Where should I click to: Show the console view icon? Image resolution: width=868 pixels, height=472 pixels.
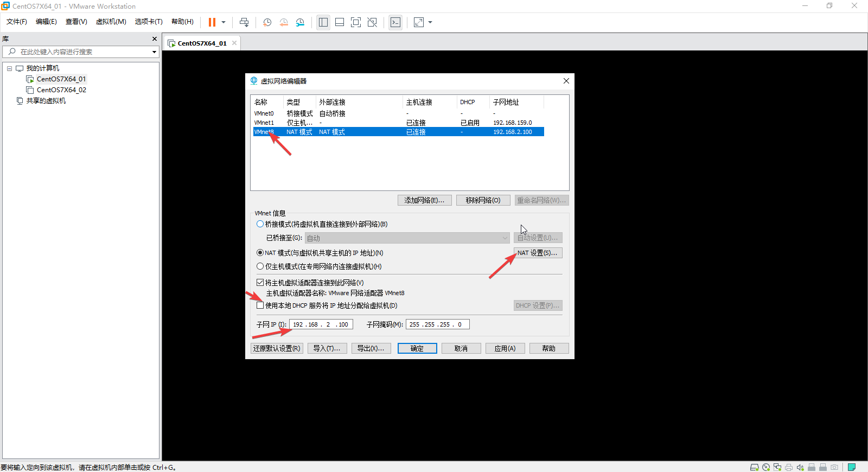[x=395, y=22]
